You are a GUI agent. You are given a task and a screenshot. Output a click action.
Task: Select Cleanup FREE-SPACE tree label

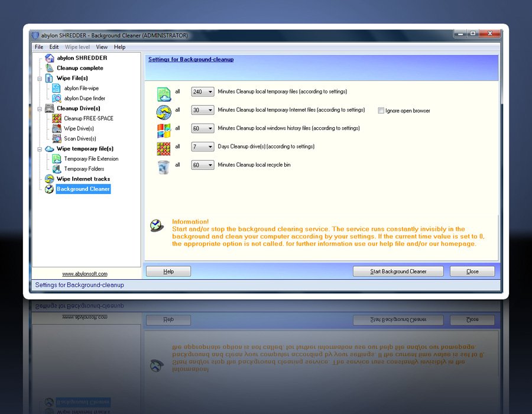pos(89,118)
